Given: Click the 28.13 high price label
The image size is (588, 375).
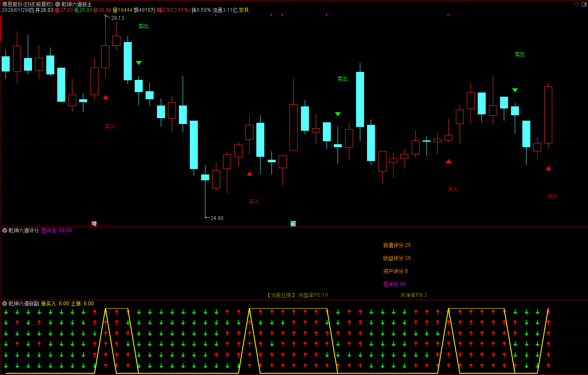Looking at the screenshot, I should pos(117,18).
